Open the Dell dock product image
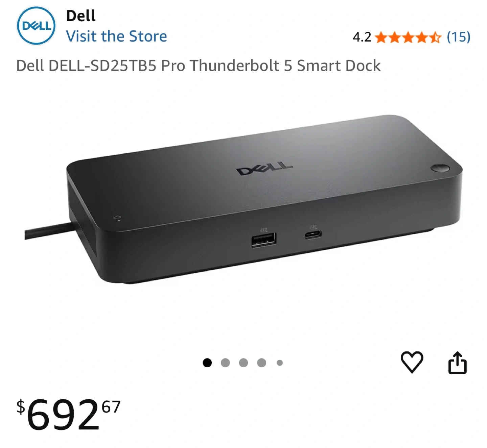The image size is (487, 448). (243, 199)
